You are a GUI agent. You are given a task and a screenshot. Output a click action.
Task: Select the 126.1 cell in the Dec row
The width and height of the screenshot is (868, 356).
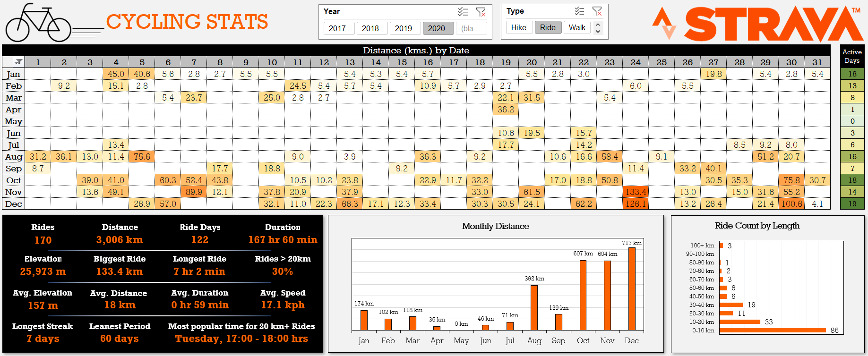636,204
